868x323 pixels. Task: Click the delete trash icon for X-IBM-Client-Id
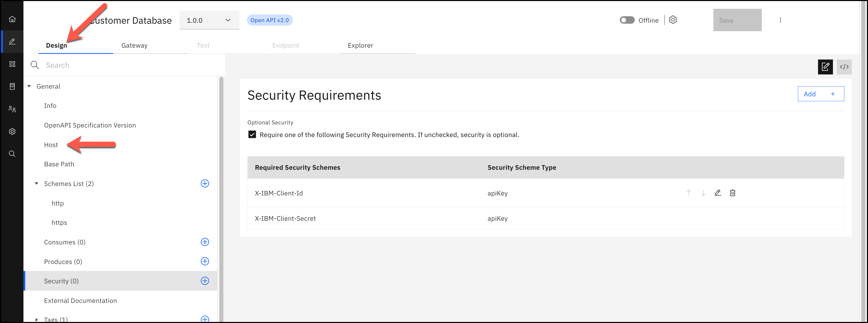tap(732, 192)
